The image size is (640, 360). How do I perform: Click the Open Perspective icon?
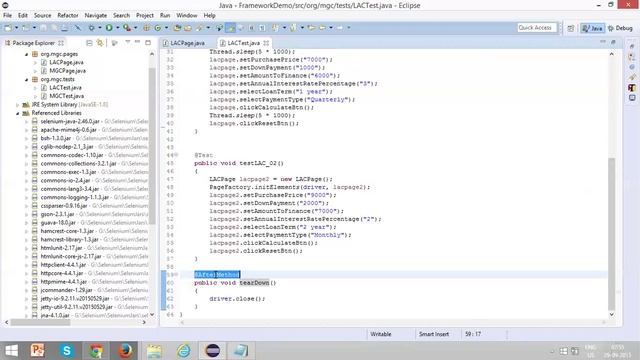click(x=571, y=28)
